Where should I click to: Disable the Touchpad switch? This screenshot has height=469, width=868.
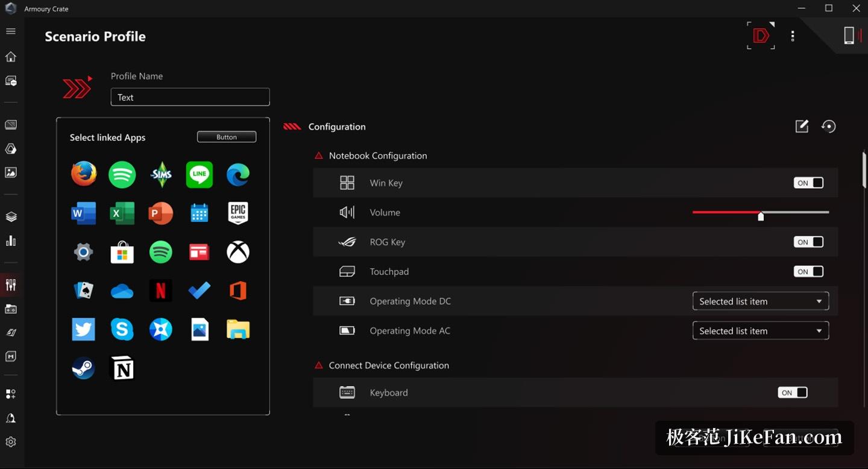click(808, 271)
